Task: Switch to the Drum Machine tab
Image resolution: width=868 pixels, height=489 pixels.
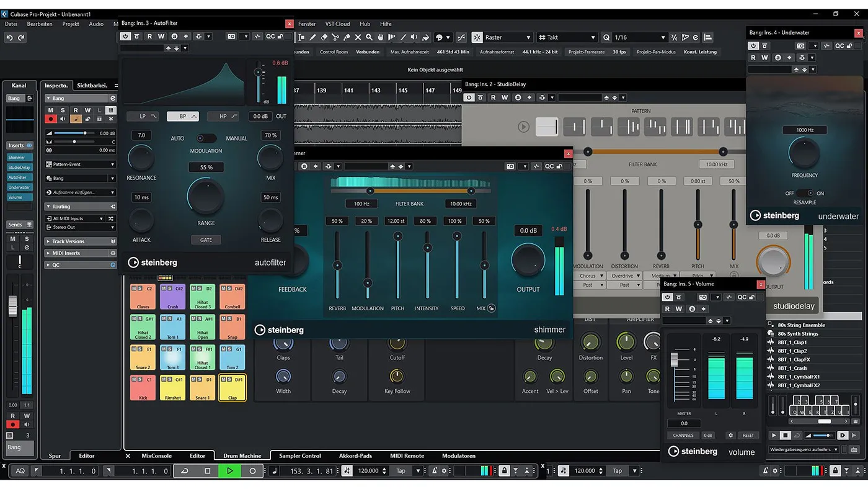Action: [x=242, y=455]
